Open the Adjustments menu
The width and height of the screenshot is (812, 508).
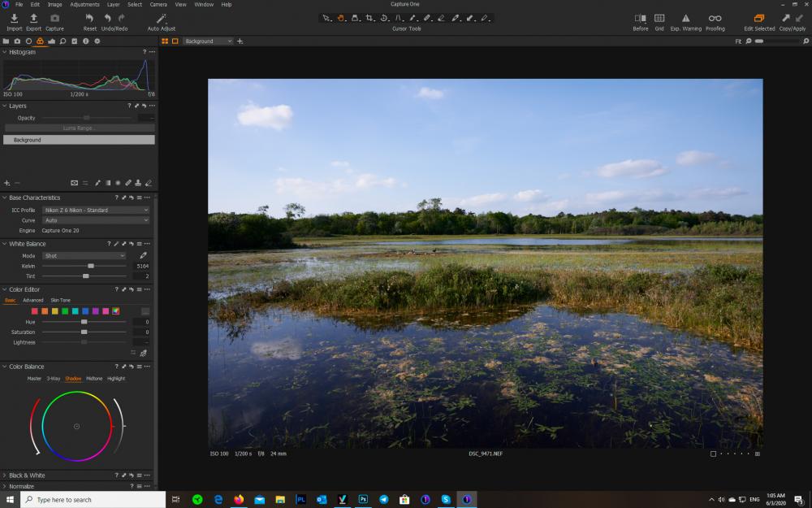[84, 4]
